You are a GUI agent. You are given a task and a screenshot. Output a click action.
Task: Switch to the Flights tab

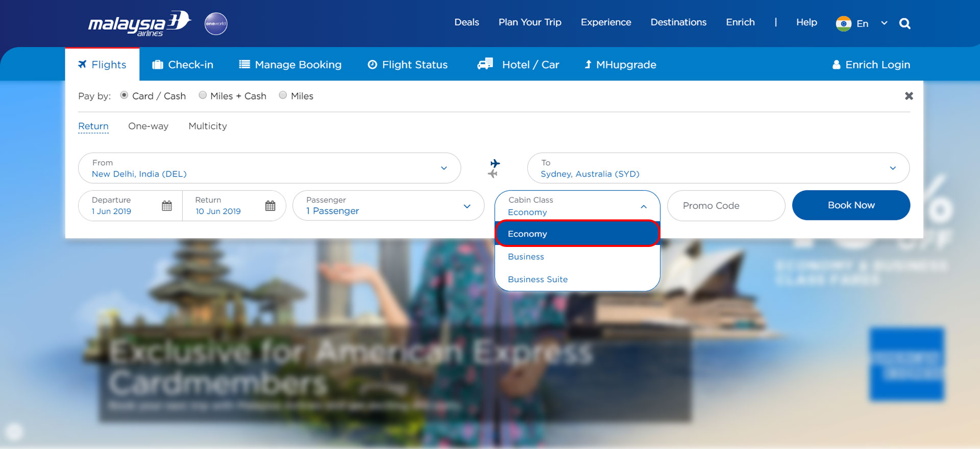pos(102,65)
